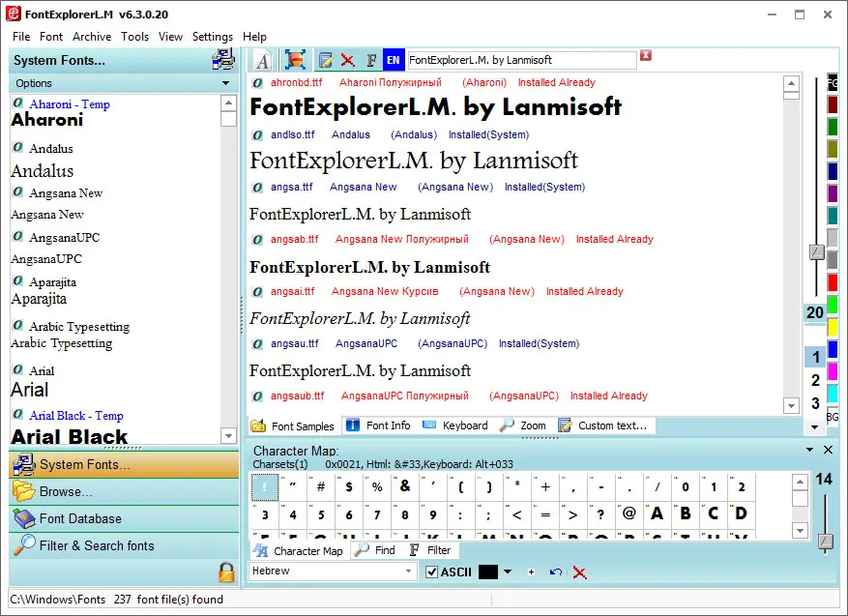The image size is (848, 616).
Task: Open the Custom text... tab
Action: pyautogui.click(x=602, y=425)
